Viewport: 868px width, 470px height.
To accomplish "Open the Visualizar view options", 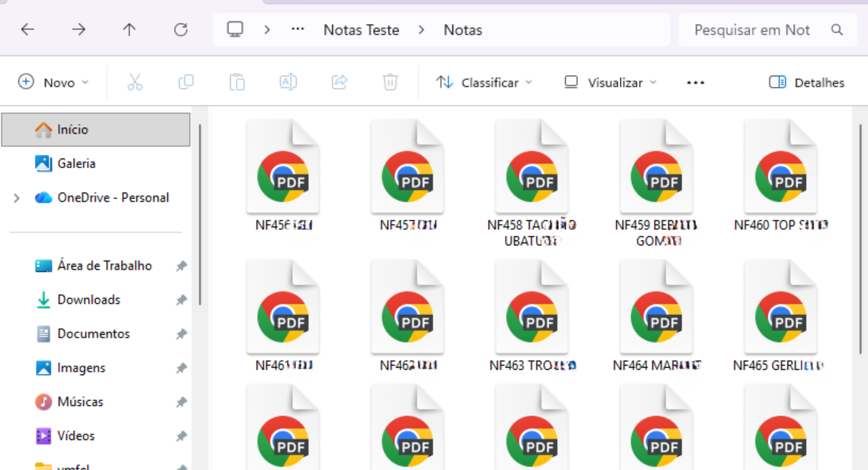I will pyautogui.click(x=610, y=82).
